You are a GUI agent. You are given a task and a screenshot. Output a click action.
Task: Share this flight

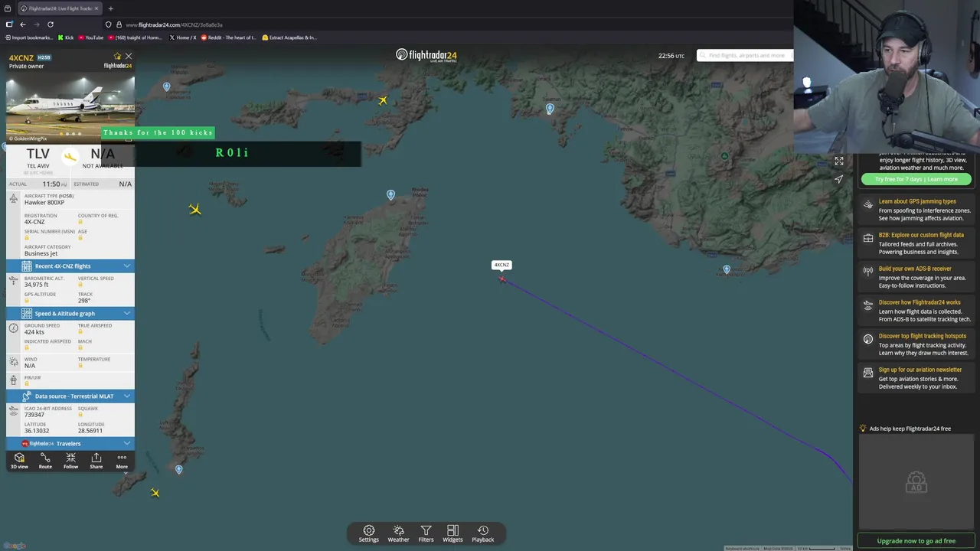96,461
